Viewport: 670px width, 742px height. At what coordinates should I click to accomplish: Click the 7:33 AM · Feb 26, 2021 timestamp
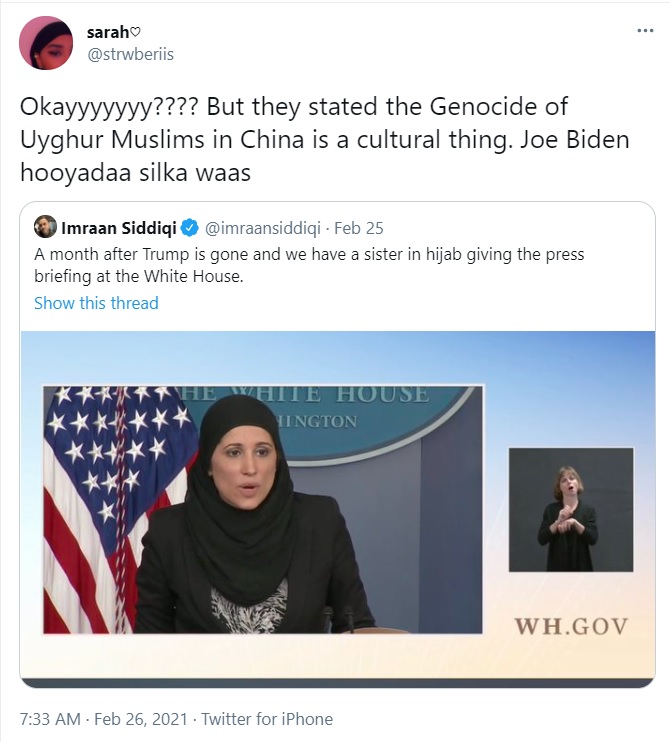(104, 719)
